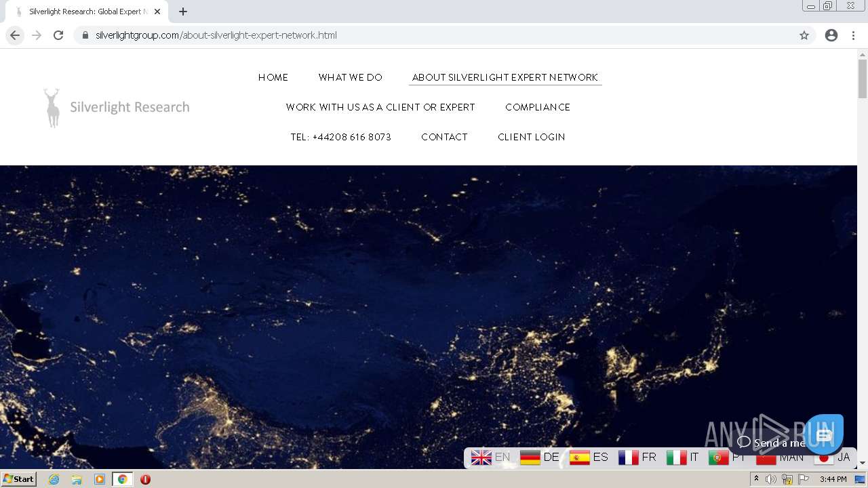Viewport: 868px width, 488px height.
Task: Switch language to Japanese via JA flag
Action: pos(832,457)
